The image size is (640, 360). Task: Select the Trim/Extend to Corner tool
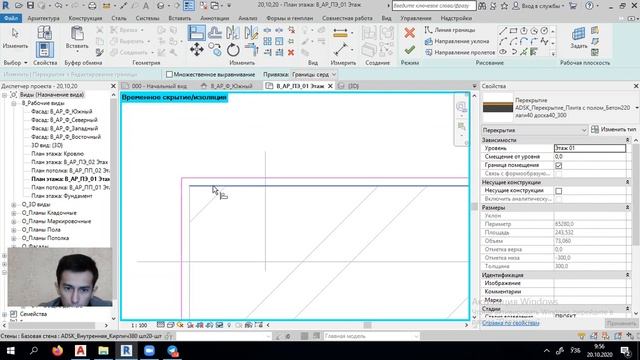click(x=251, y=50)
